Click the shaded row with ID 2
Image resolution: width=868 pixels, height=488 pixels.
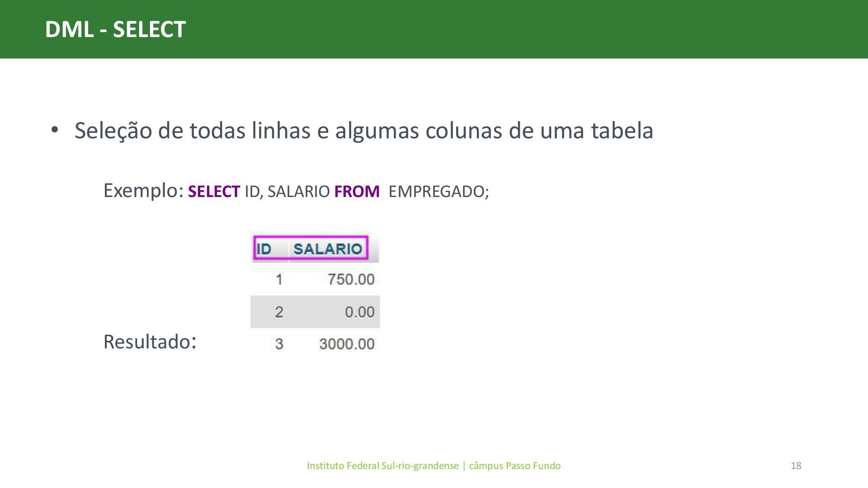click(315, 312)
